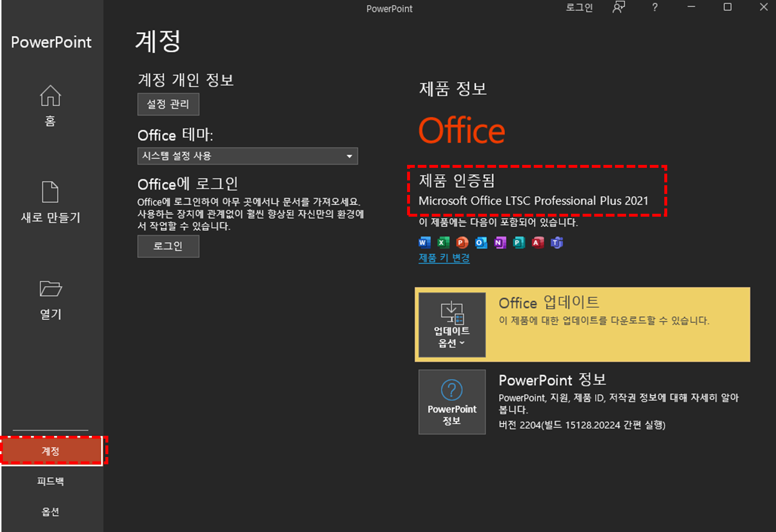Screen dimensions: 776x532
Task: Click the Teams app icon
Action: [x=557, y=242]
